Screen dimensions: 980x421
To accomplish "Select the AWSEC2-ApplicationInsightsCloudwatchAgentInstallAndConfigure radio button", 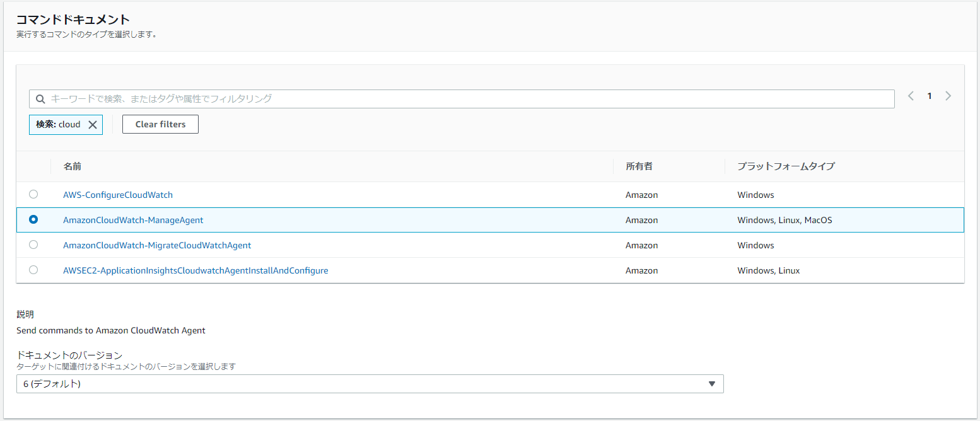I will [33, 270].
